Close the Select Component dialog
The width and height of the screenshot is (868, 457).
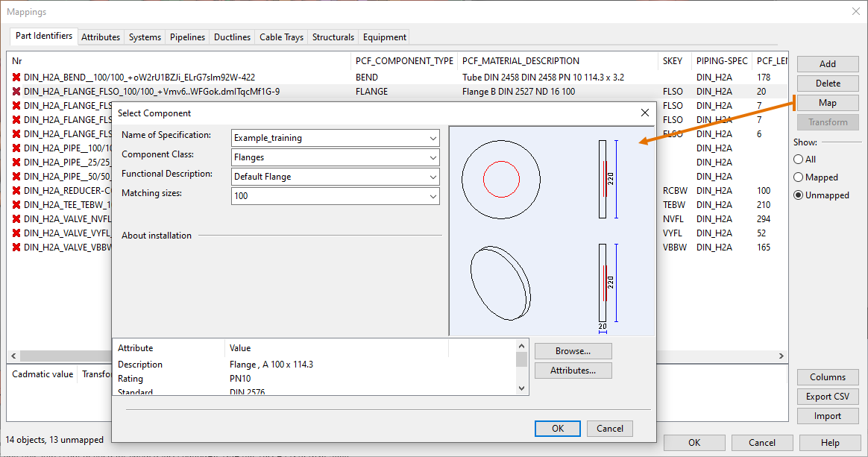pyautogui.click(x=645, y=113)
